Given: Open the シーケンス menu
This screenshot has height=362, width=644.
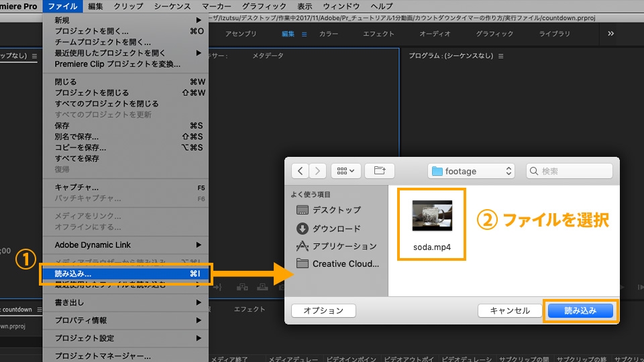Looking at the screenshot, I should pyautogui.click(x=172, y=6).
